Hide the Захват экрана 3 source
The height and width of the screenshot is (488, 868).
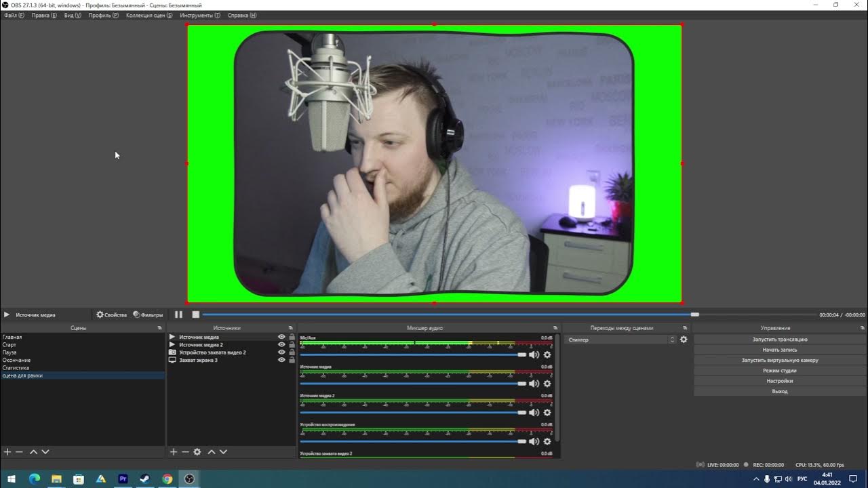[281, 360]
